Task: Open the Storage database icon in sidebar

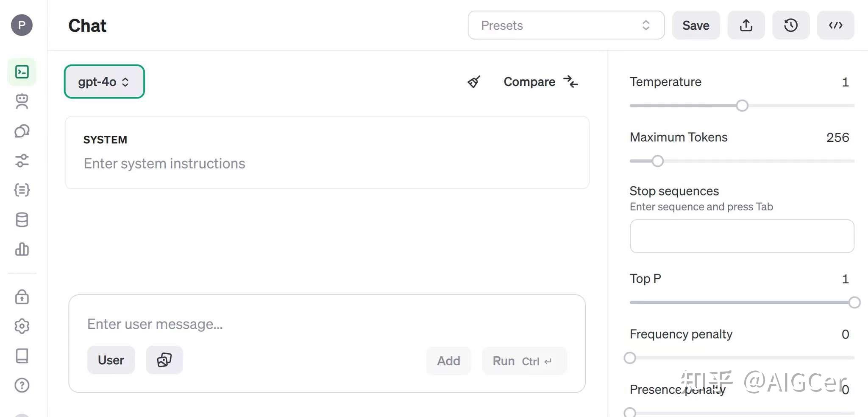Action: pos(22,220)
